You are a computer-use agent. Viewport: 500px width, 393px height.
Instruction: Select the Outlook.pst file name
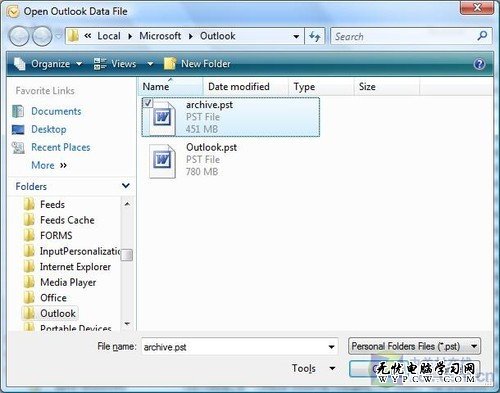(x=211, y=147)
